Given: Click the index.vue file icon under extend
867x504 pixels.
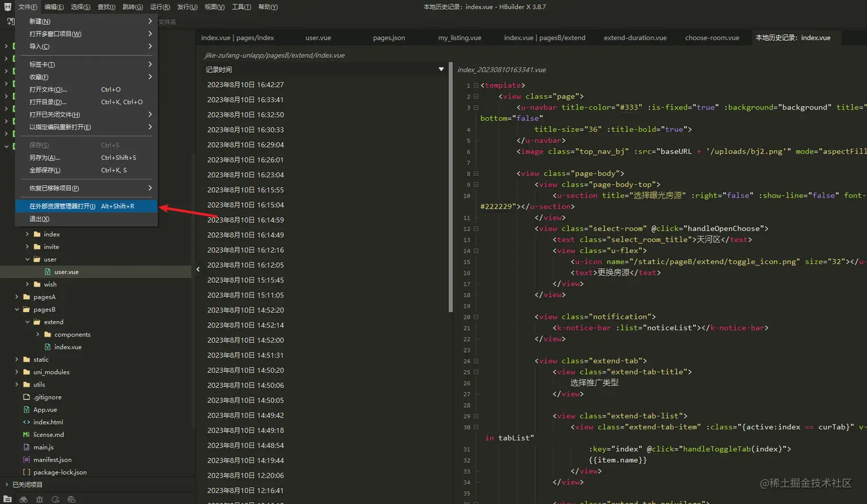Looking at the screenshot, I should (x=48, y=347).
